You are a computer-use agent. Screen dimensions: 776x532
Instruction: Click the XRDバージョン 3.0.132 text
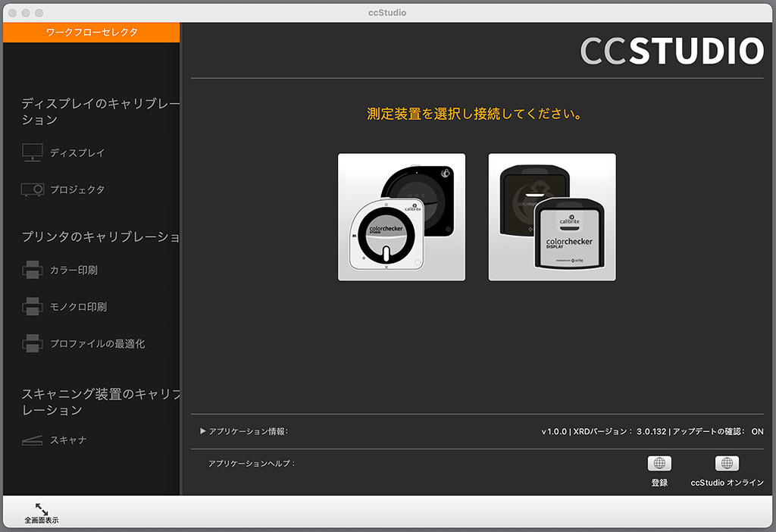(620, 431)
